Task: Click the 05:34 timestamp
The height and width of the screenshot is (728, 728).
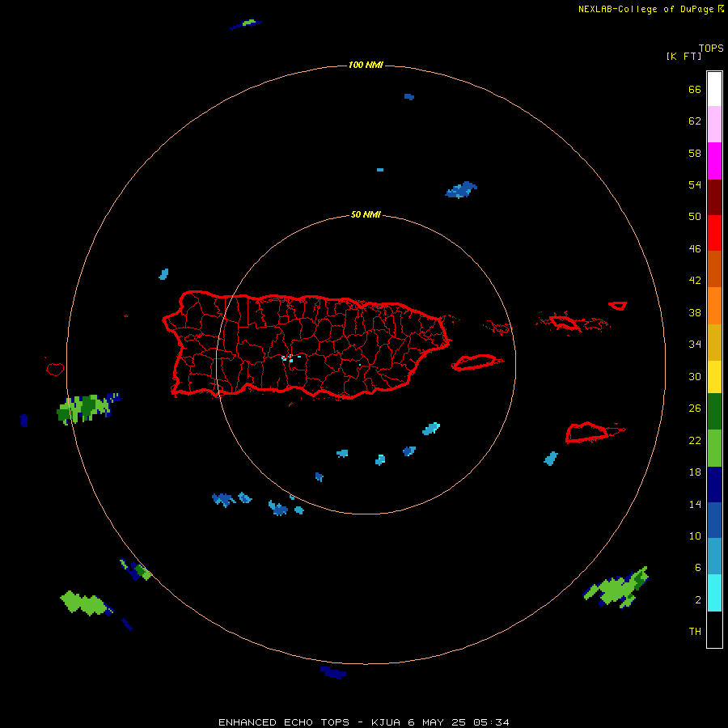Action: [x=491, y=722]
